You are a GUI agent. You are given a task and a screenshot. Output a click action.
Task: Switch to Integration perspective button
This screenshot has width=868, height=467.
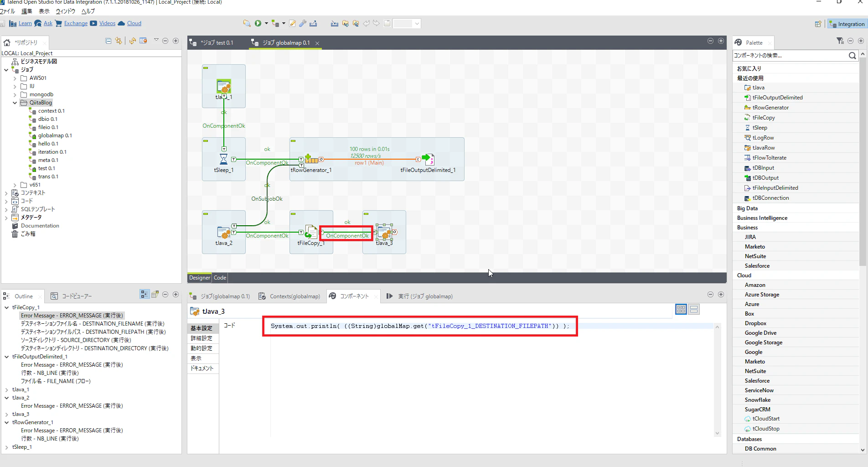click(x=847, y=24)
